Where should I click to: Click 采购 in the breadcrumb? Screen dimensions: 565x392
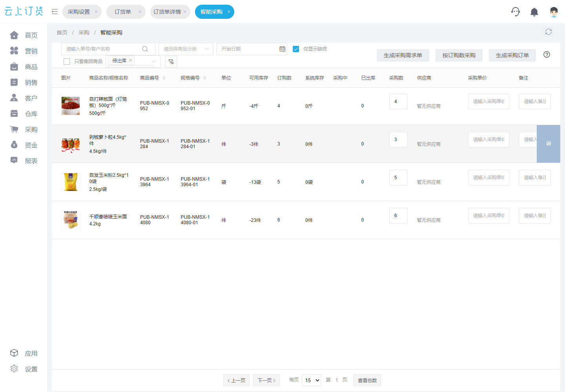coord(84,33)
